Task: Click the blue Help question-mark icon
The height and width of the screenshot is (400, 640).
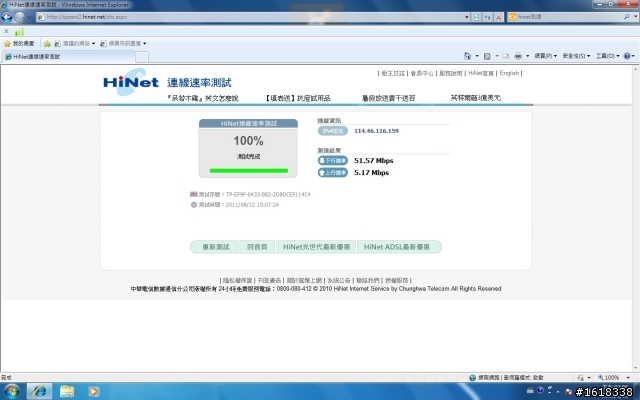Action: [x=627, y=56]
